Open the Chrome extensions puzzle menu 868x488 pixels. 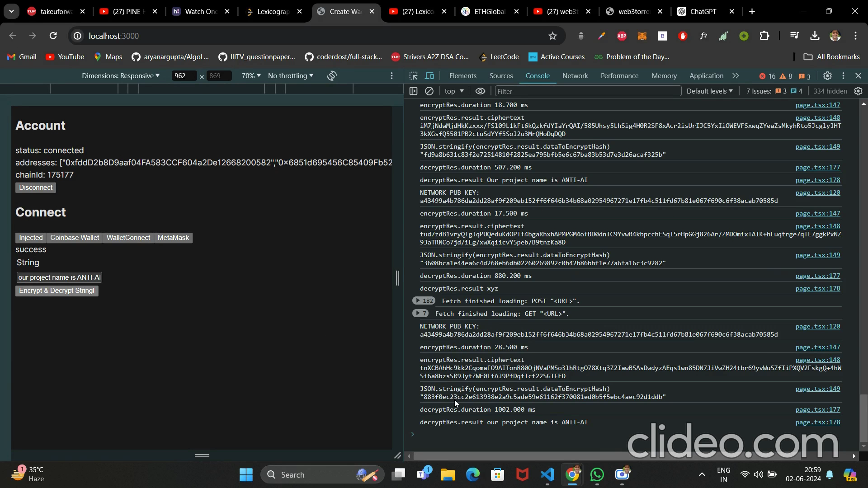click(x=764, y=36)
